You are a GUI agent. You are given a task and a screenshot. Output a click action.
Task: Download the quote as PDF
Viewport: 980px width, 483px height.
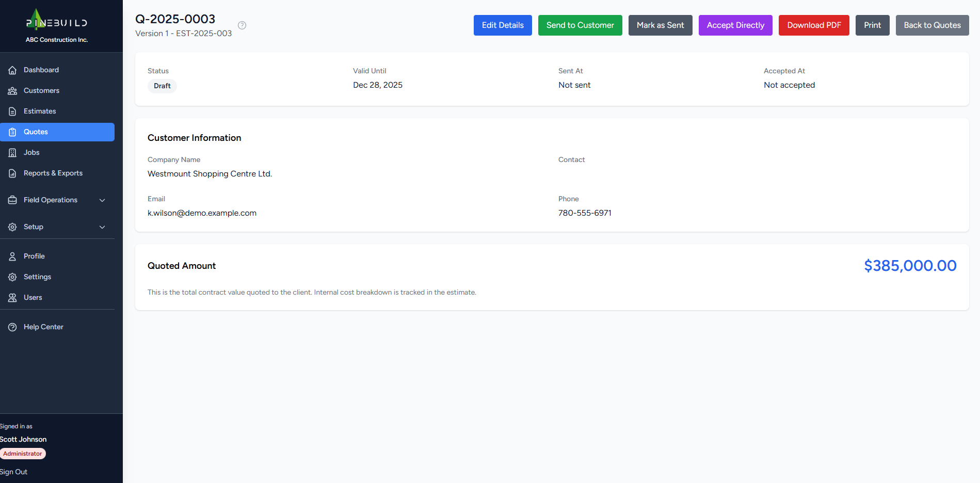pos(814,25)
